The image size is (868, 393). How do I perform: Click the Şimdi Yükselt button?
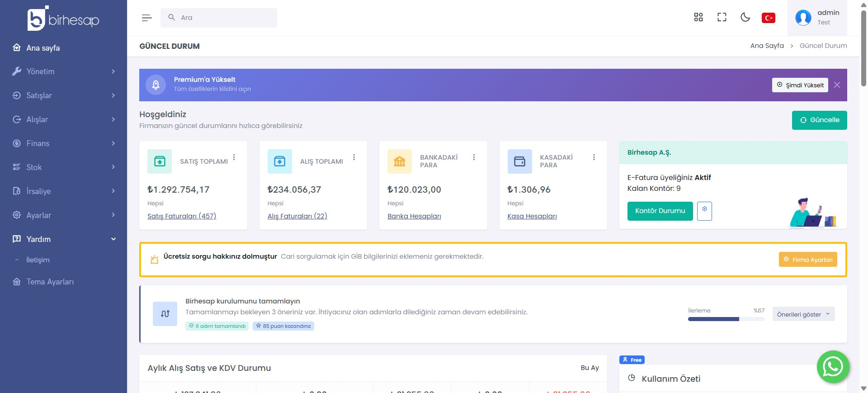(800, 85)
